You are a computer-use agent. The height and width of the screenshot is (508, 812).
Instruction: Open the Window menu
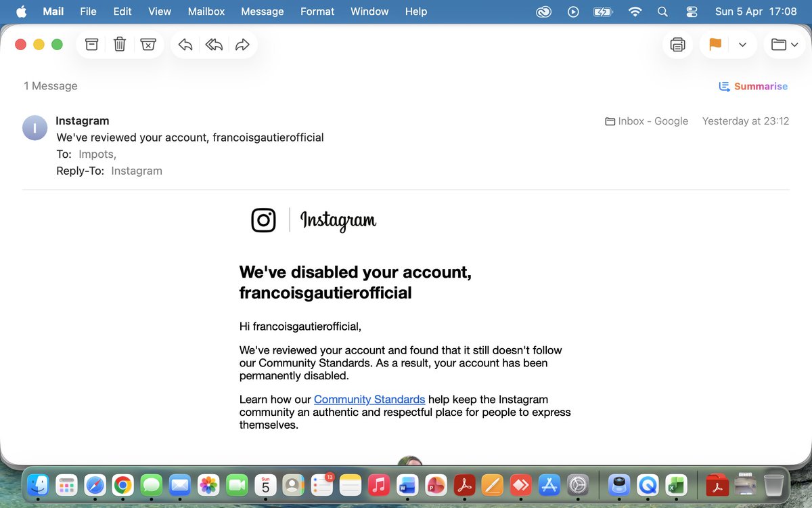coord(369,12)
